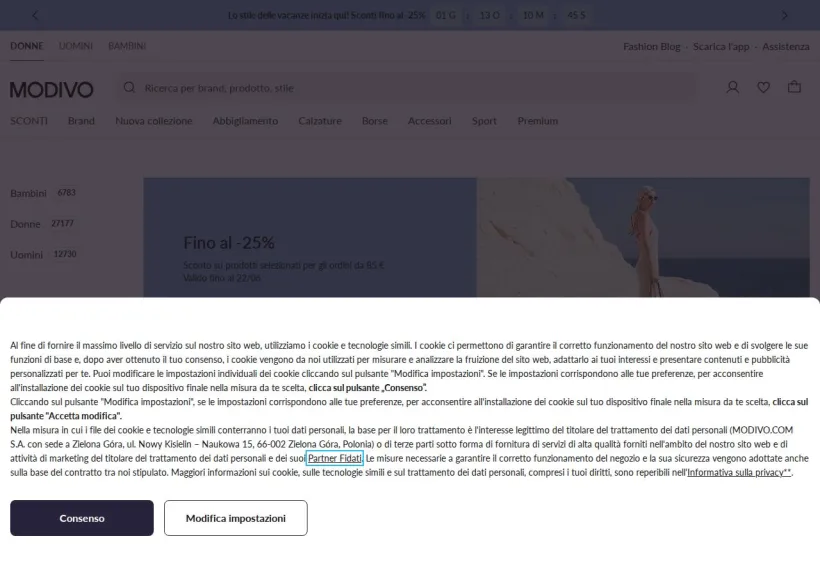Open the Fashion Blog link

pos(652,47)
